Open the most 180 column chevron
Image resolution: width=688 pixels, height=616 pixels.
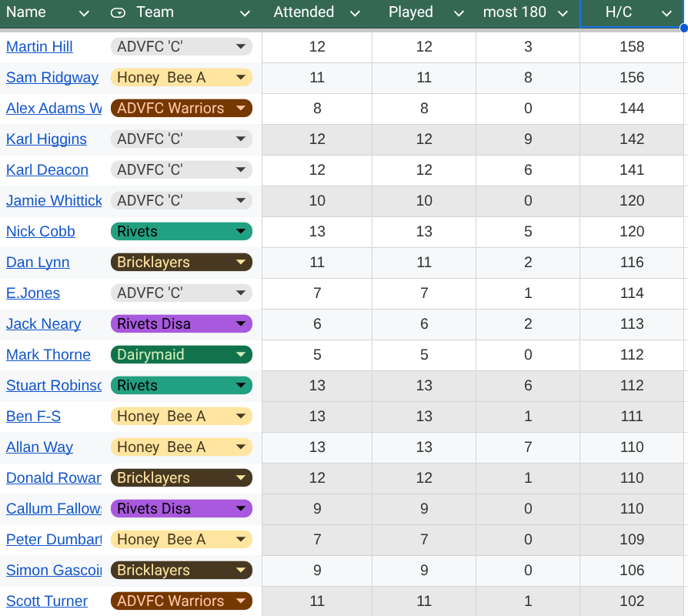click(563, 13)
